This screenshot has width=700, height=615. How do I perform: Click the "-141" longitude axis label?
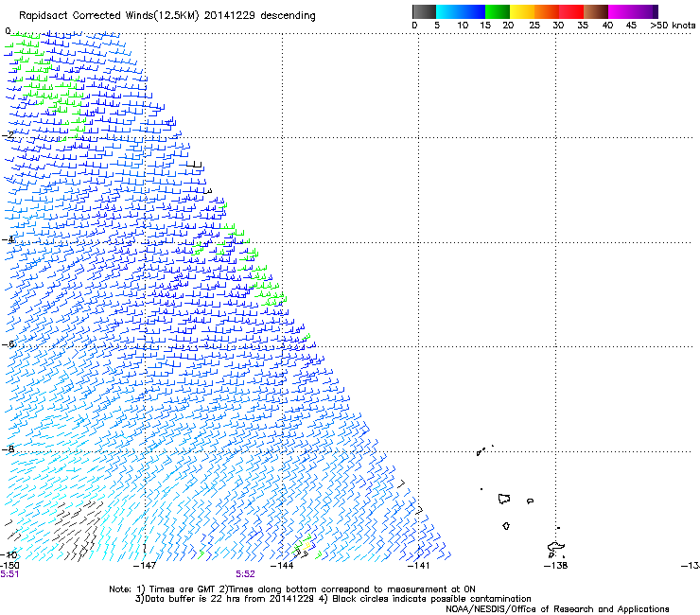[418, 566]
